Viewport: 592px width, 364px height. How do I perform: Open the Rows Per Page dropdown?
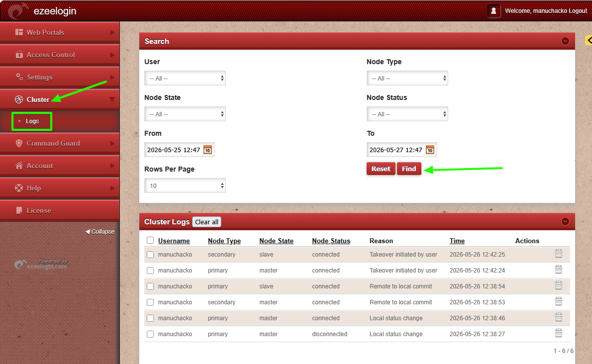tap(185, 185)
